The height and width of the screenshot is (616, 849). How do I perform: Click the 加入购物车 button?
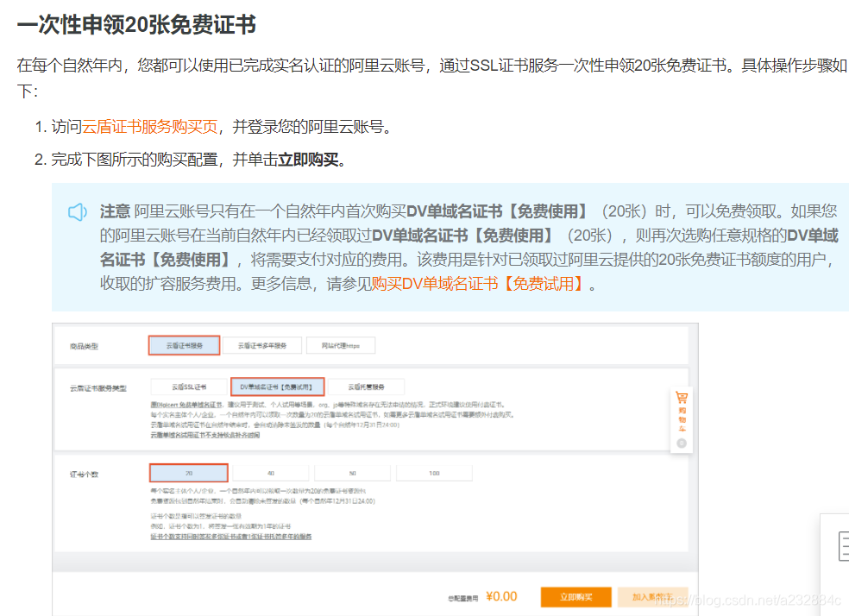tap(652, 597)
